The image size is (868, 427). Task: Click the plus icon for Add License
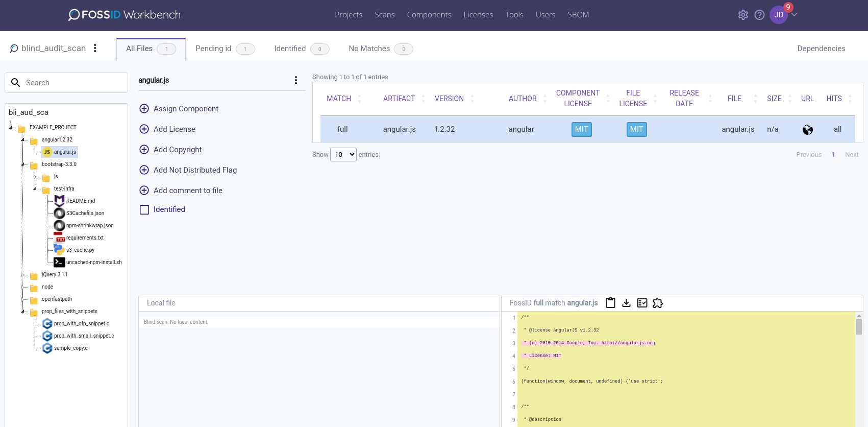pyautogui.click(x=144, y=129)
